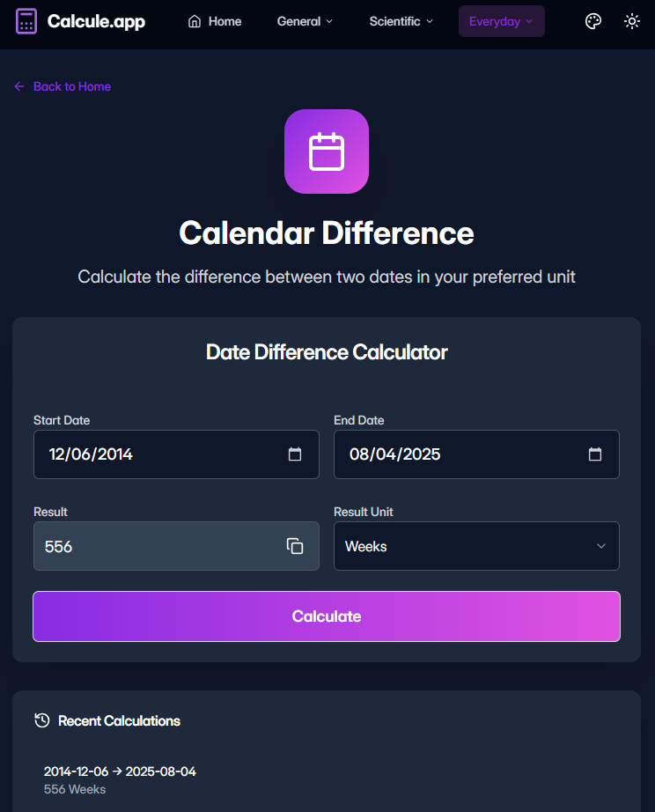Screen dimensions: 655x812
Task: Switch to light mode via sun icon
Action: tap(632, 21)
